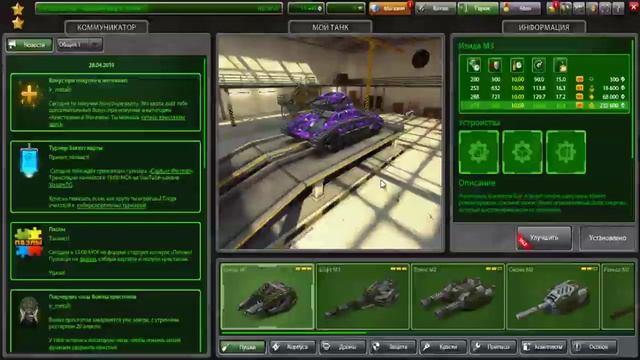Switch to Защита protection category
Viewport: 640px width, 360px height.
pyautogui.click(x=393, y=347)
